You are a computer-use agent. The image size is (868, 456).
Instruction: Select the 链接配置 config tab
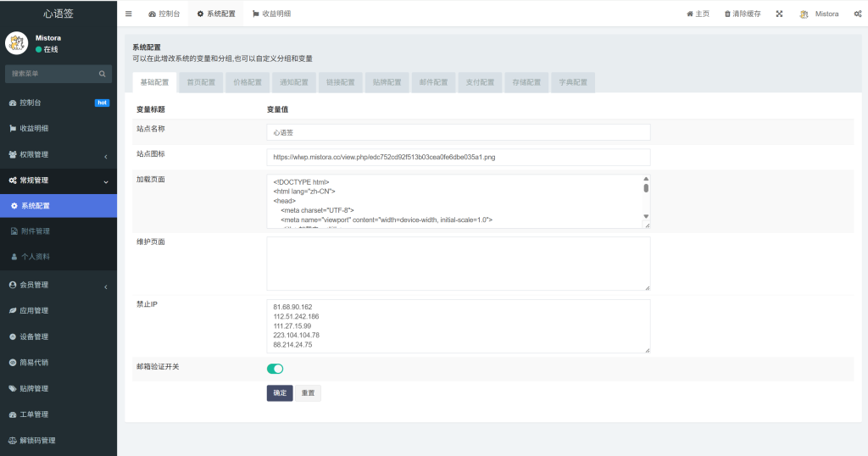click(341, 82)
